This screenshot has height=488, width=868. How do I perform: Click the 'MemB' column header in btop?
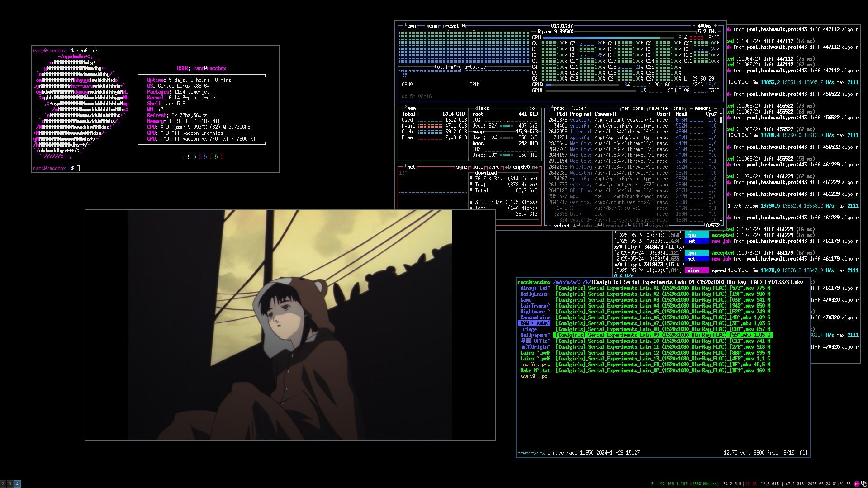coord(681,114)
